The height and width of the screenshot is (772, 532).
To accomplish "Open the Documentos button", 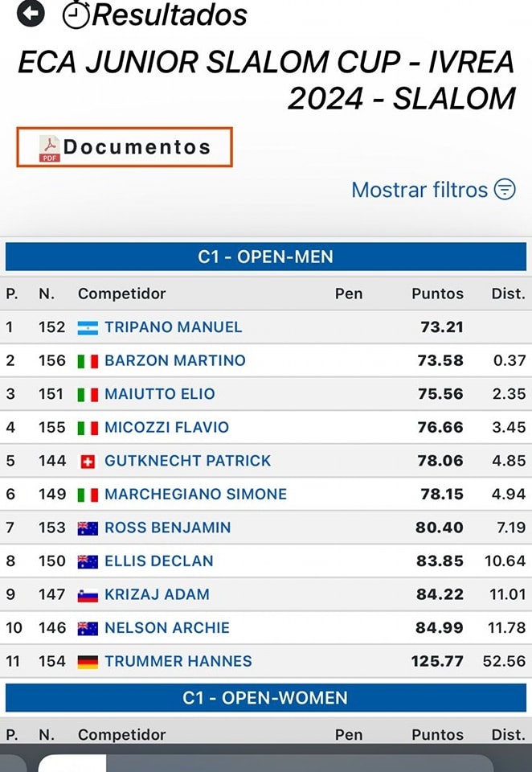I will pyautogui.click(x=125, y=147).
